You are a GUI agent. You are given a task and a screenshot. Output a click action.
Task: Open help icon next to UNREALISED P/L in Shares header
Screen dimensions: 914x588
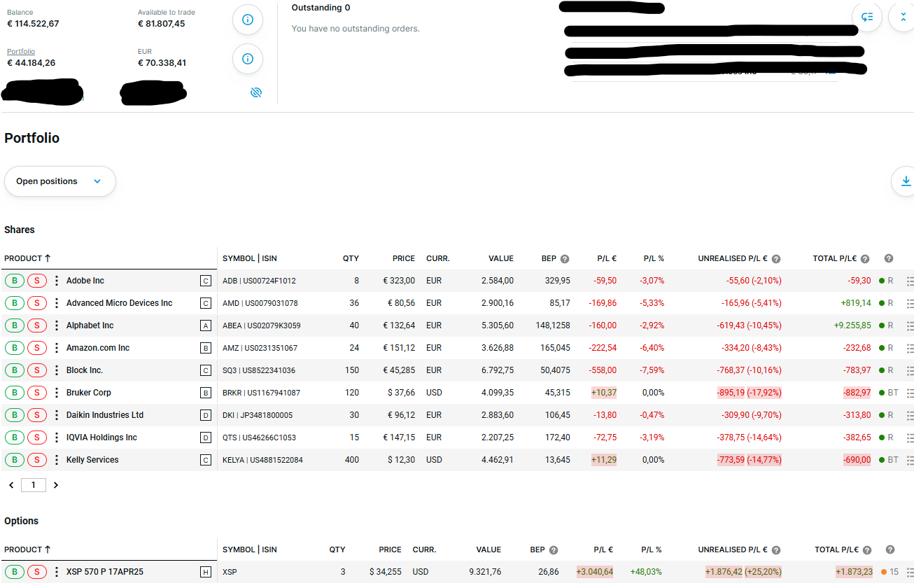coord(776,259)
